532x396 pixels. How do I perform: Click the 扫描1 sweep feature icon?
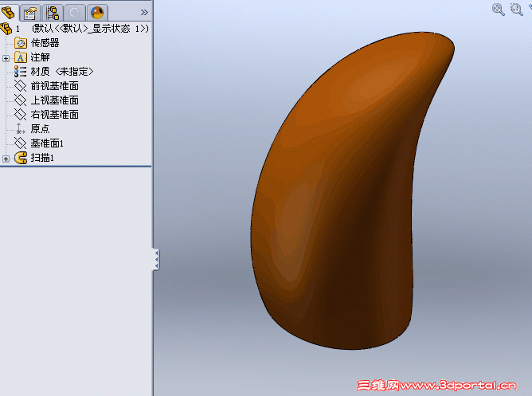point(21,158)
